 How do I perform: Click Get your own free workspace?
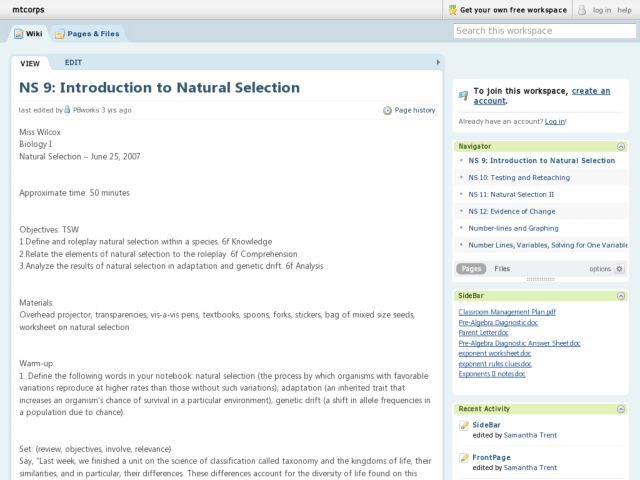click(x=513, y=10)
